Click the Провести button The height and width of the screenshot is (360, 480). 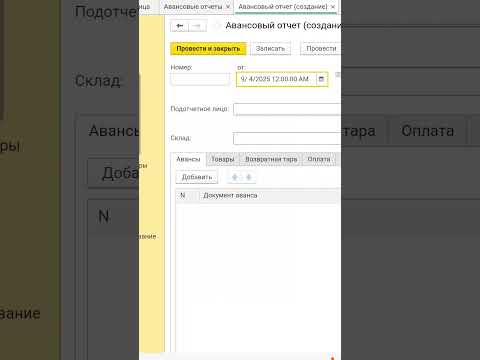point(321,49)
